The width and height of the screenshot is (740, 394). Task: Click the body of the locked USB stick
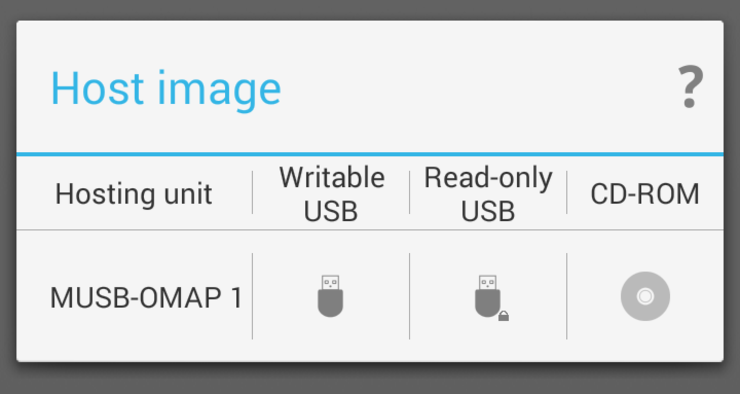tap(488, 303)
